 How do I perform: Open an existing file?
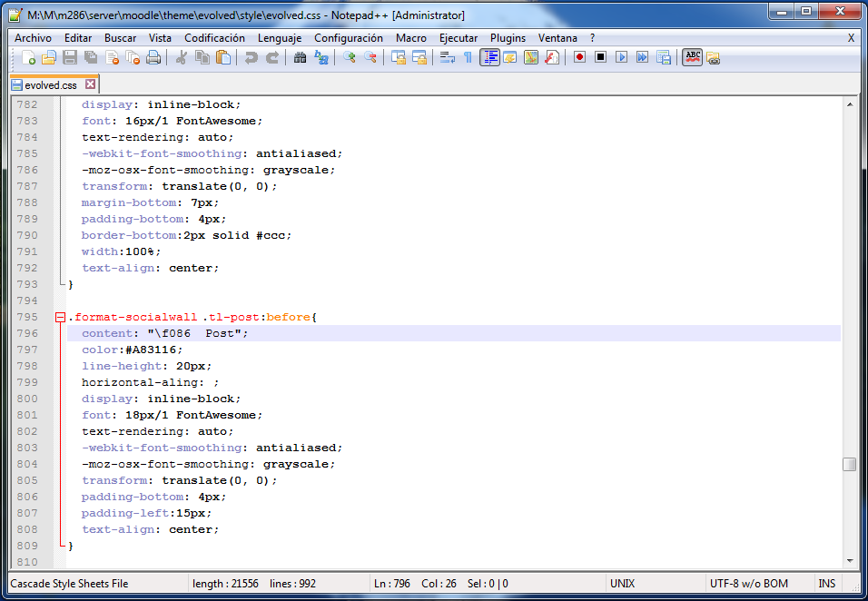49,57
